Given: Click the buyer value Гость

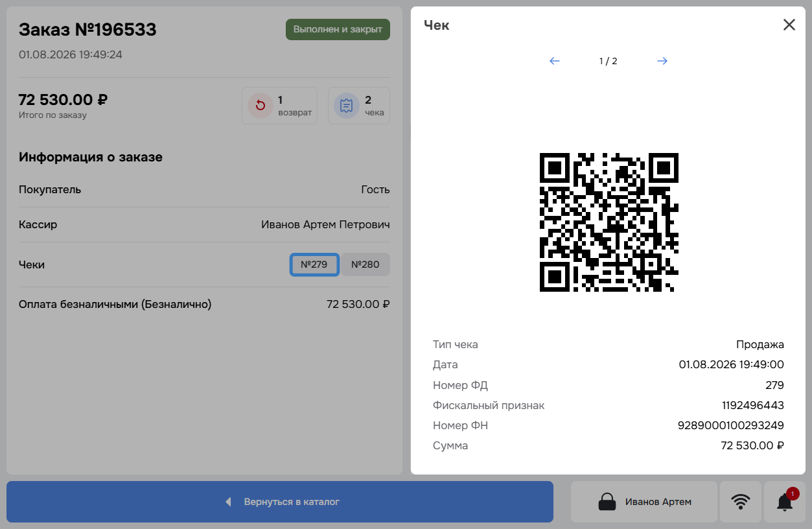Looking at the screenshot, I should point(376,190).
